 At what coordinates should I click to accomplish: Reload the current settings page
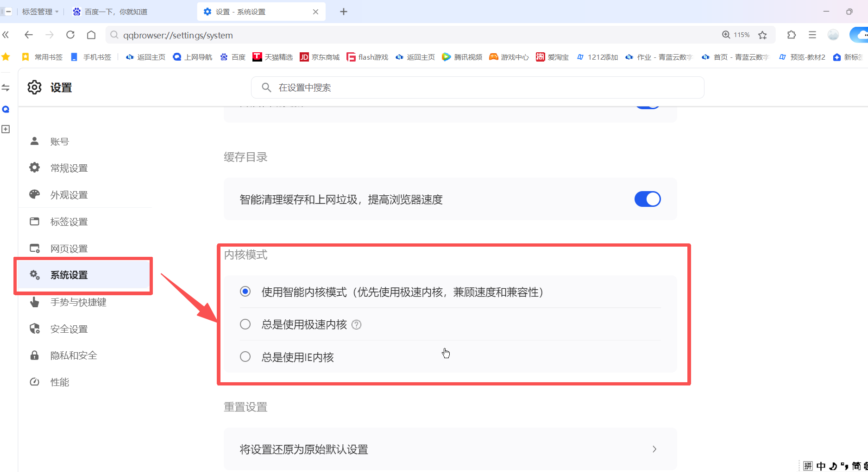pyautogui.click(x=70, y=35)
